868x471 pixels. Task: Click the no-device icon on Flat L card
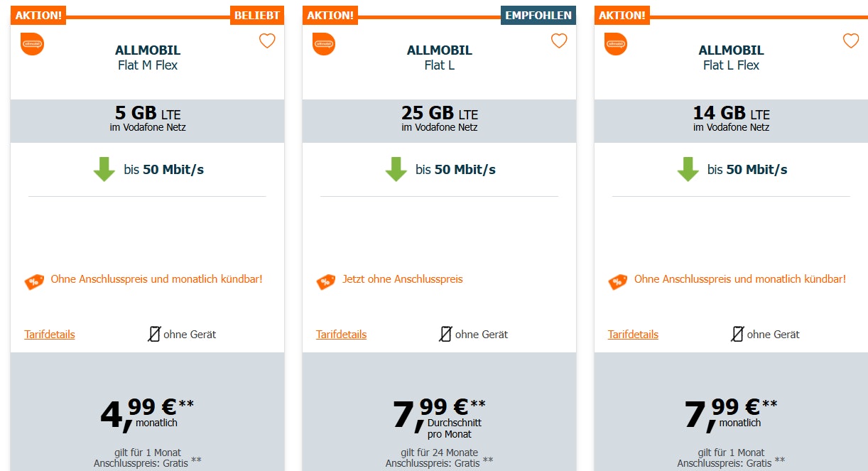(x=445, y=334)
